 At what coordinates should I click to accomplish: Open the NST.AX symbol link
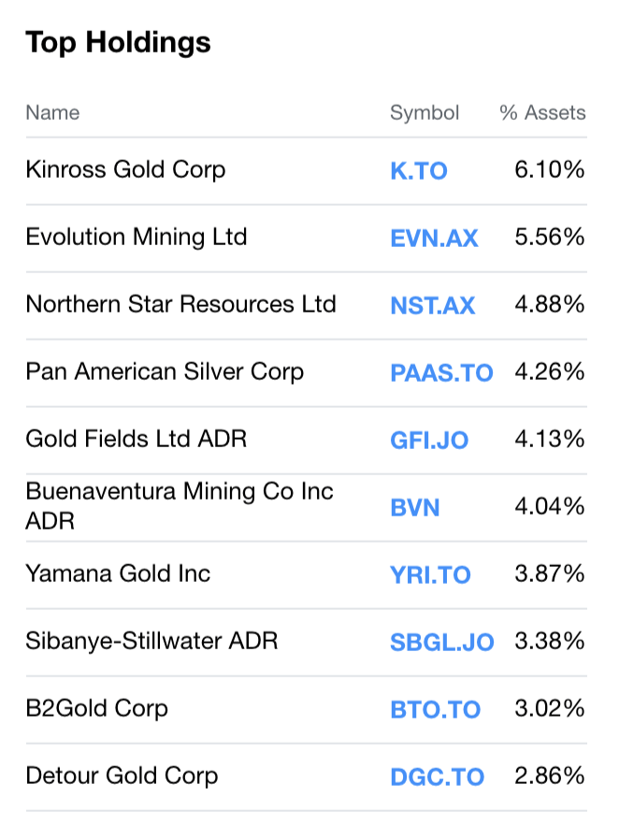432,306
